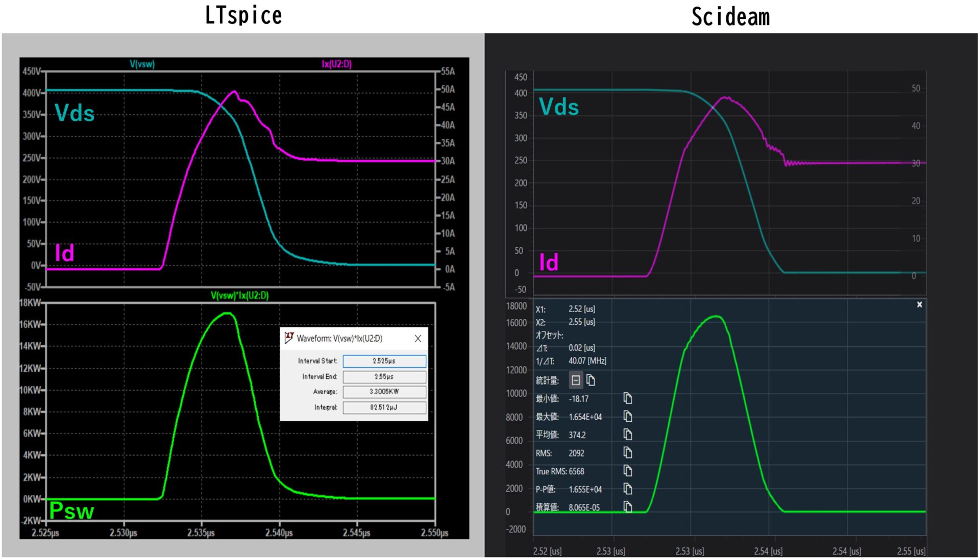The image size is (980, 560).
Task: Click the X2 cursor value 2.55 us
Action: click(x=581, y=322)
